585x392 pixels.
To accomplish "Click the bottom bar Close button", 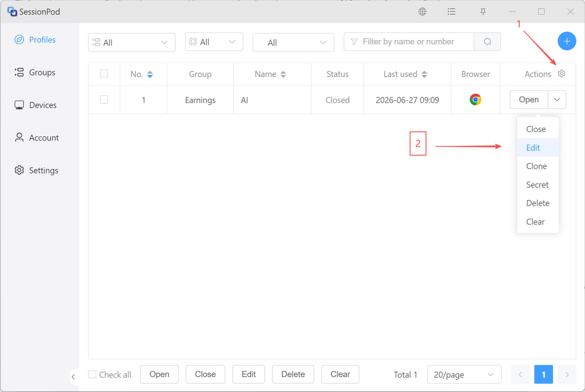I will click(x=205, y=374).
